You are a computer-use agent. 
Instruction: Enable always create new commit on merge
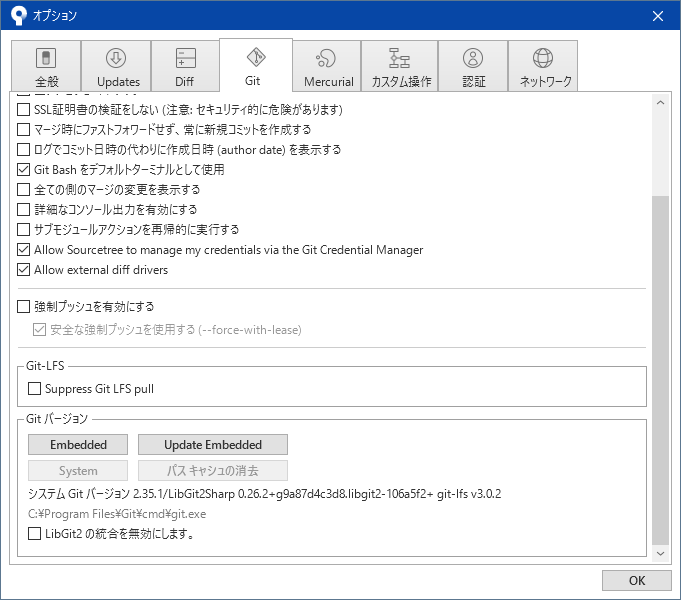click(23, 129)
